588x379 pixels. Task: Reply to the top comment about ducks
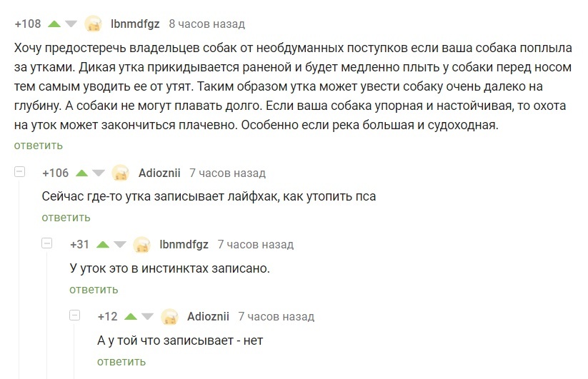click(x=38, y=146)
